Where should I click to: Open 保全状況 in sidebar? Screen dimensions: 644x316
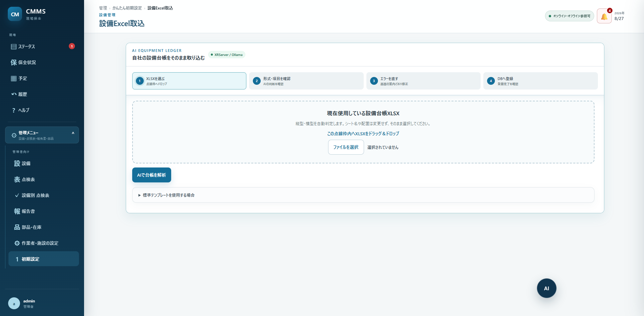click(x=42, y=62)
